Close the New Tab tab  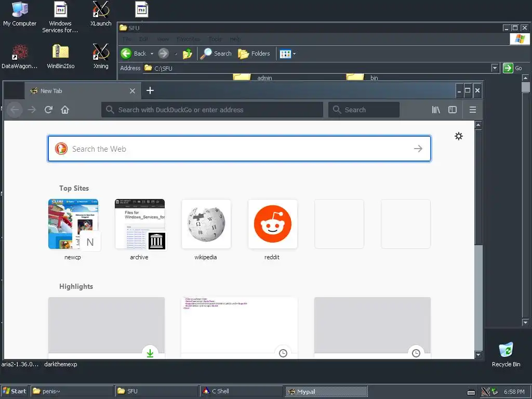(132, 91)
